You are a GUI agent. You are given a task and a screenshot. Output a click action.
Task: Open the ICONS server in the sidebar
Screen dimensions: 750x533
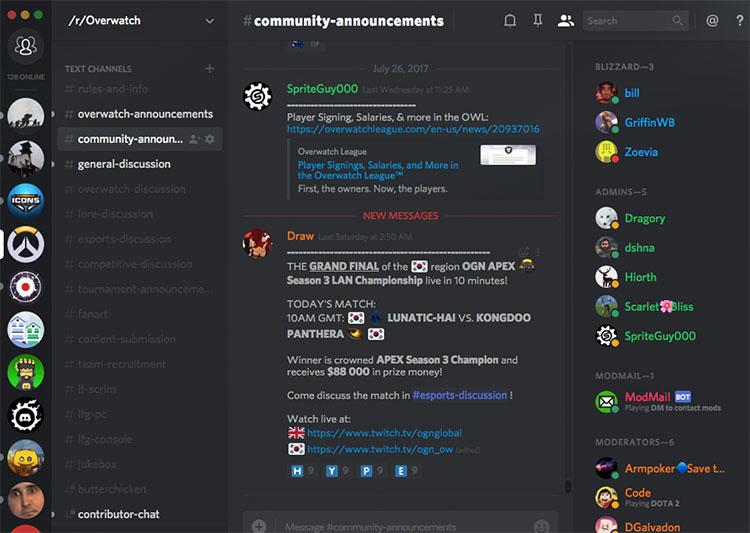point(25,201)
